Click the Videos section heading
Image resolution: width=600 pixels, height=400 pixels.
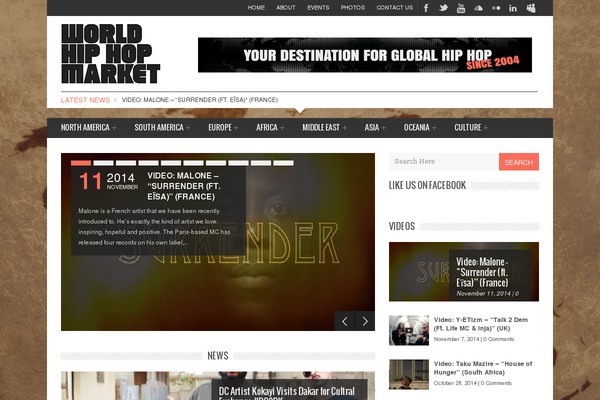pyautogui.click(x=402, y=227)
